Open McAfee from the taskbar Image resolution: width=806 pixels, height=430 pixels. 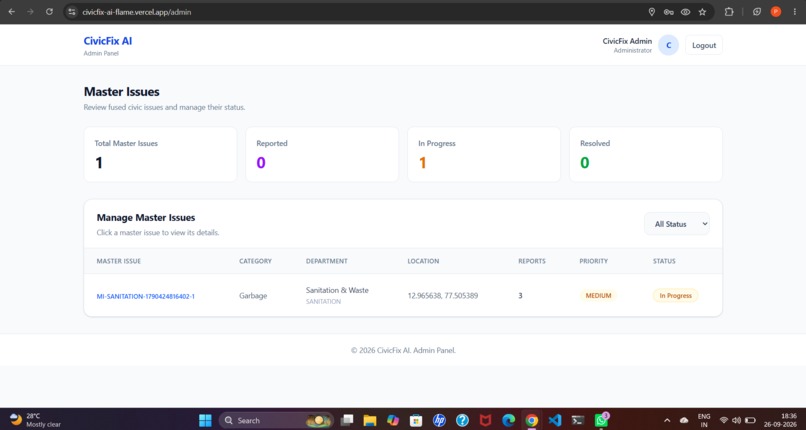point(485,420)
